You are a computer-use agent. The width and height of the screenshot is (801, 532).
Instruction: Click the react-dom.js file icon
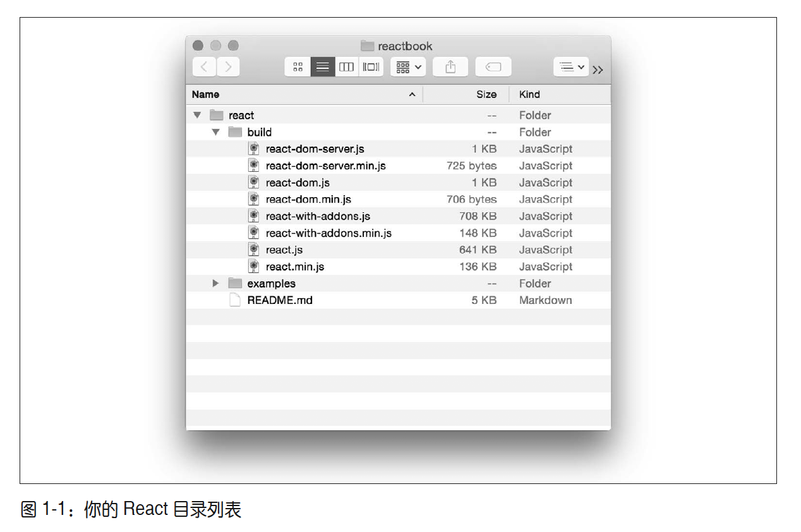254,183
